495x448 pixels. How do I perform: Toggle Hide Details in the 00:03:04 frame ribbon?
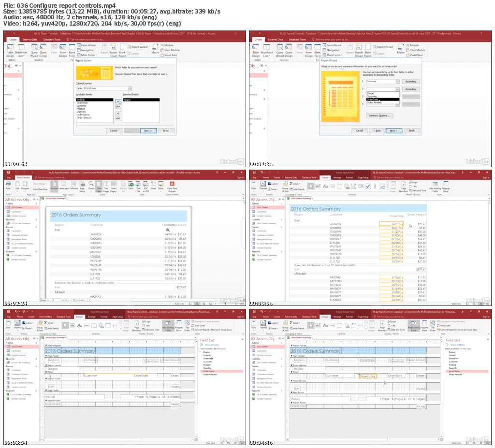297,189
